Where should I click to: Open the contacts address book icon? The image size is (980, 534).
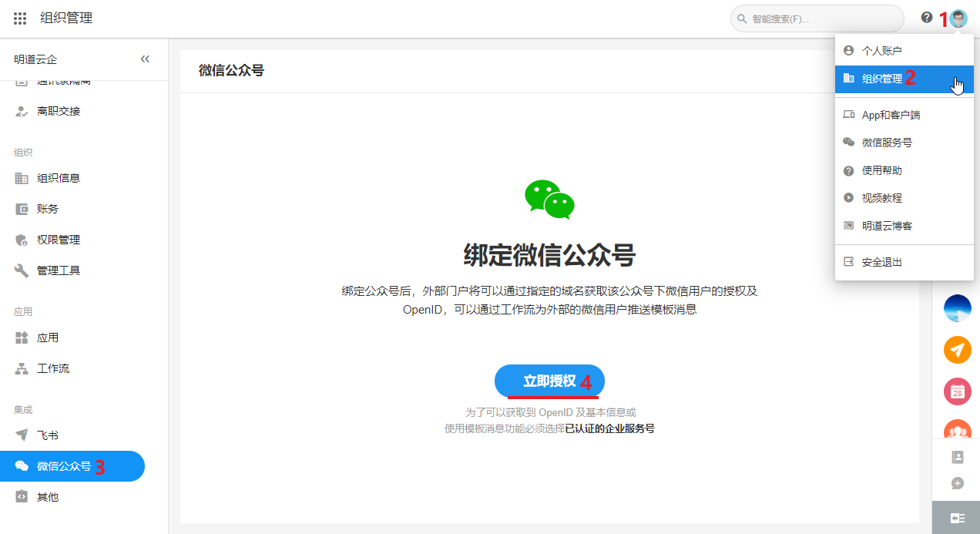click(x=958, y=457)
